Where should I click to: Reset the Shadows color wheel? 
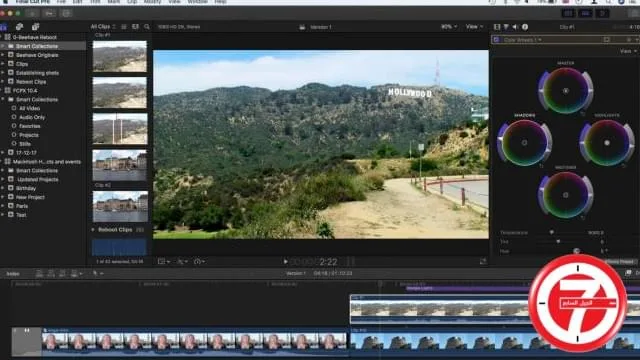[541, 166]
